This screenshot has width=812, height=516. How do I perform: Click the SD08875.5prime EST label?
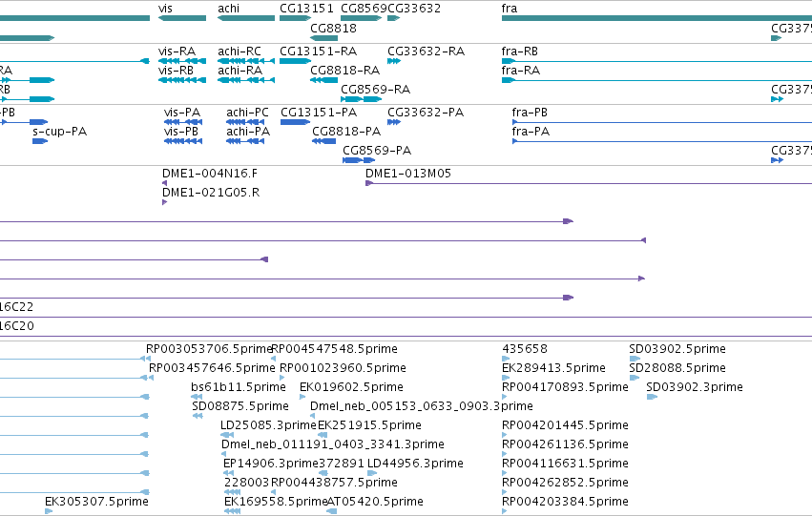point(240,406)
